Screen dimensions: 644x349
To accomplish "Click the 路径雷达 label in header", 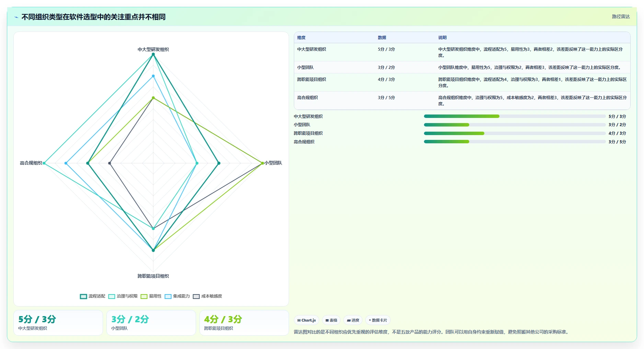I will tap(621, 16).
